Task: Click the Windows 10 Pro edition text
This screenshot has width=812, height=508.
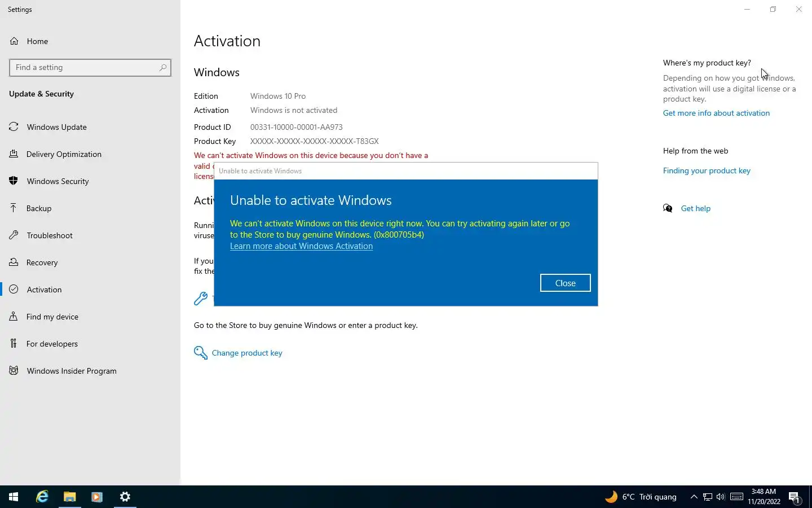Action: (x=278, y=96)
